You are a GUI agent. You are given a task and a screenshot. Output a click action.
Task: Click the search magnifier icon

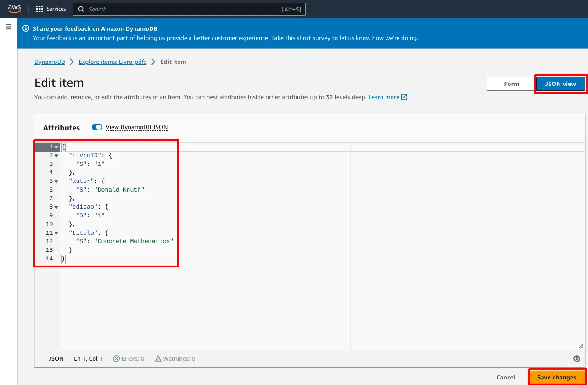81,9
